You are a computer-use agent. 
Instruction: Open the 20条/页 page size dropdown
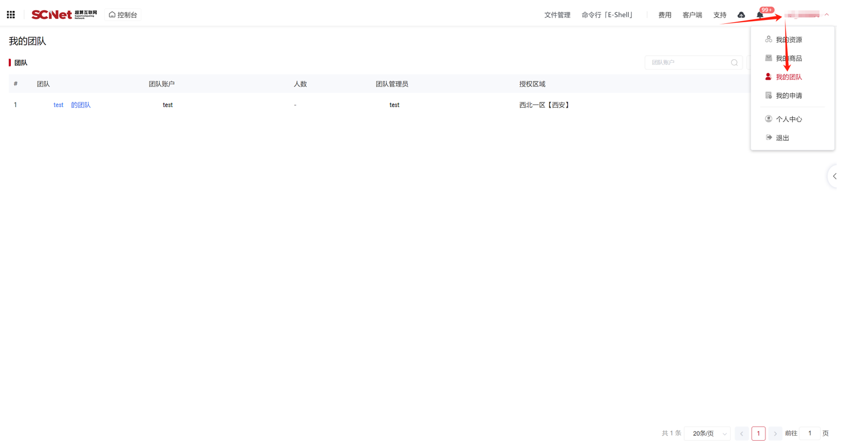click(x=707, y=434)
